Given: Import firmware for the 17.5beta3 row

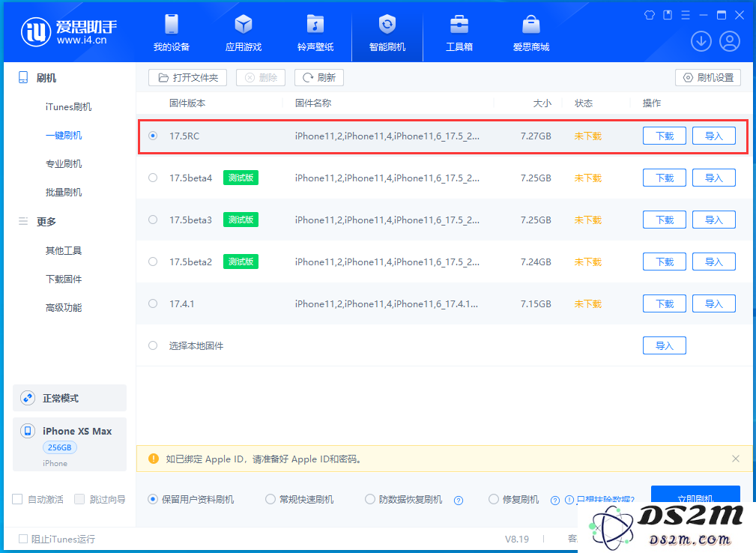Looking at the screenshot, I should 714,220.
